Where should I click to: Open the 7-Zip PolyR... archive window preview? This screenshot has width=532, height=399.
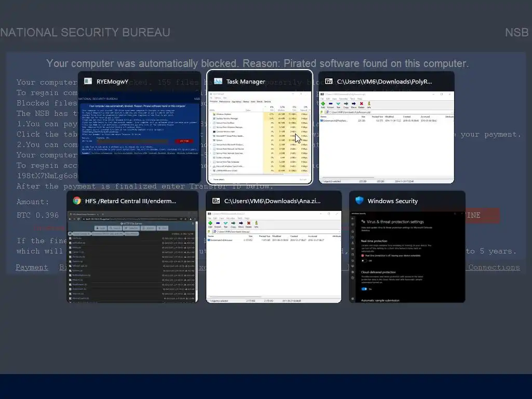click(386, 137)
